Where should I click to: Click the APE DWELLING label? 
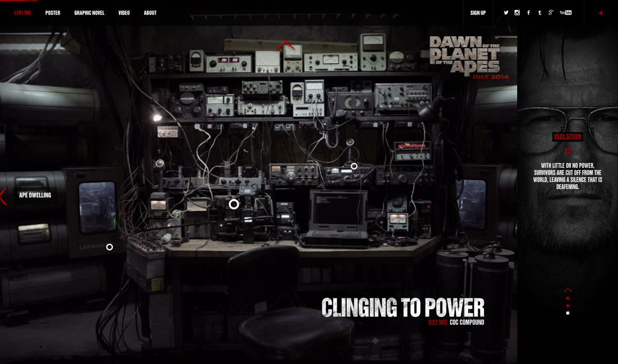pyautogui.click(x=35, y=196)
